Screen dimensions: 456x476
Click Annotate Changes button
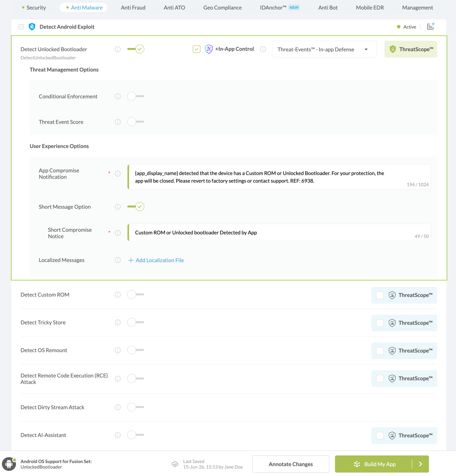[x=291, y=464]
